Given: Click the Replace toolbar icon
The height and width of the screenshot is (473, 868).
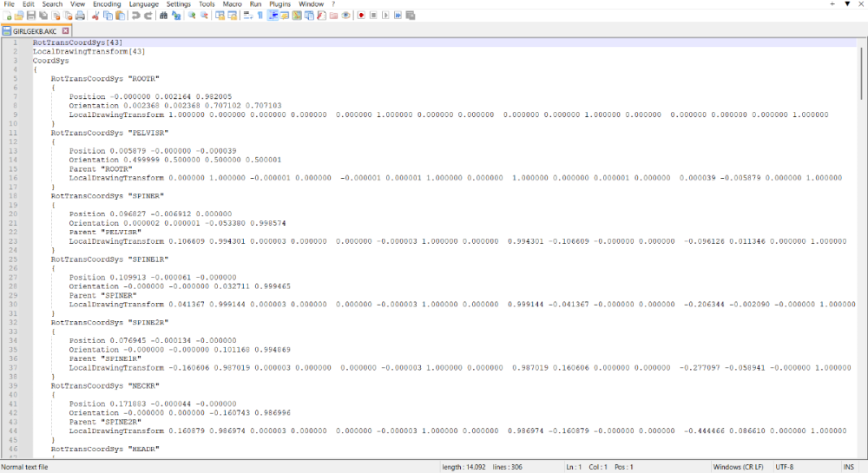Looking at the screenshot, I should [x=176, y=16].
